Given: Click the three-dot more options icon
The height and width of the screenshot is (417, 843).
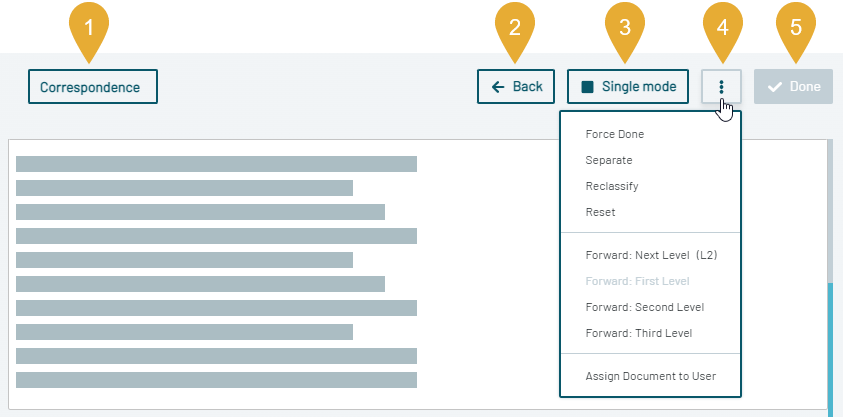Looking at the screenshot, I should pos(721,87).
